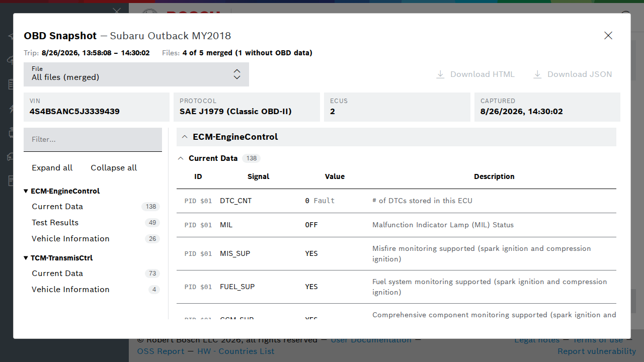644x362 pixels.
Task: Open the User Documentation link in background page
Action: click(x=371, y=341)
